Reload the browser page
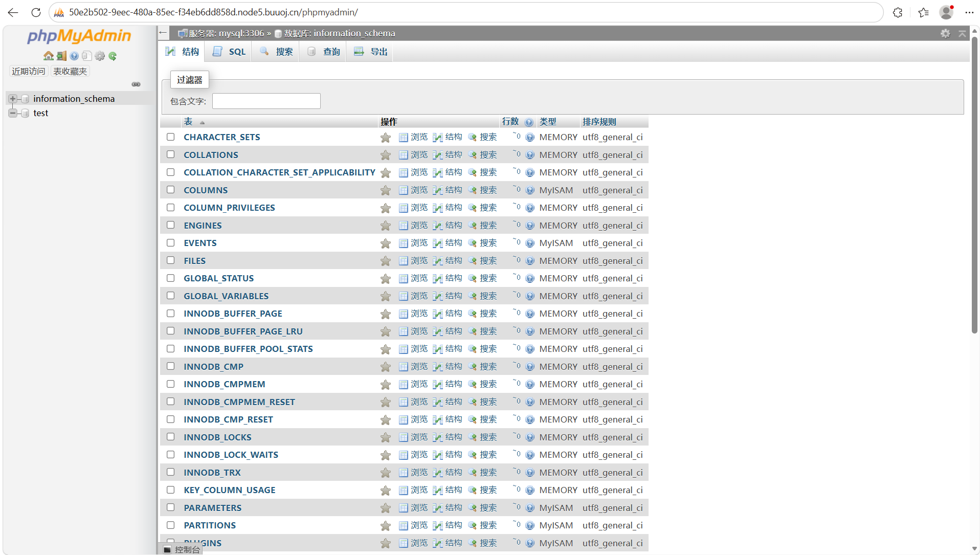 coord(36,12)
